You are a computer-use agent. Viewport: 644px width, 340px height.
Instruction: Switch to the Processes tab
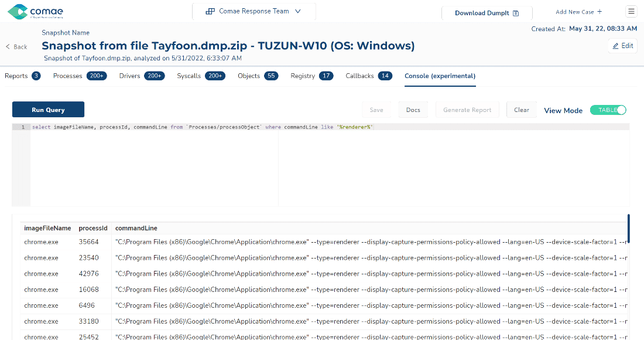[80, 76]
